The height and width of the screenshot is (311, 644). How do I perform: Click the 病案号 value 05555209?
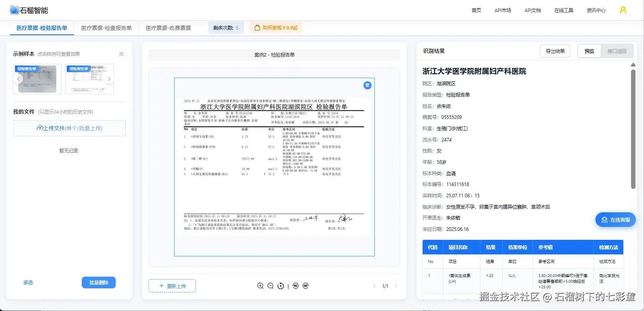click(451, 117)
